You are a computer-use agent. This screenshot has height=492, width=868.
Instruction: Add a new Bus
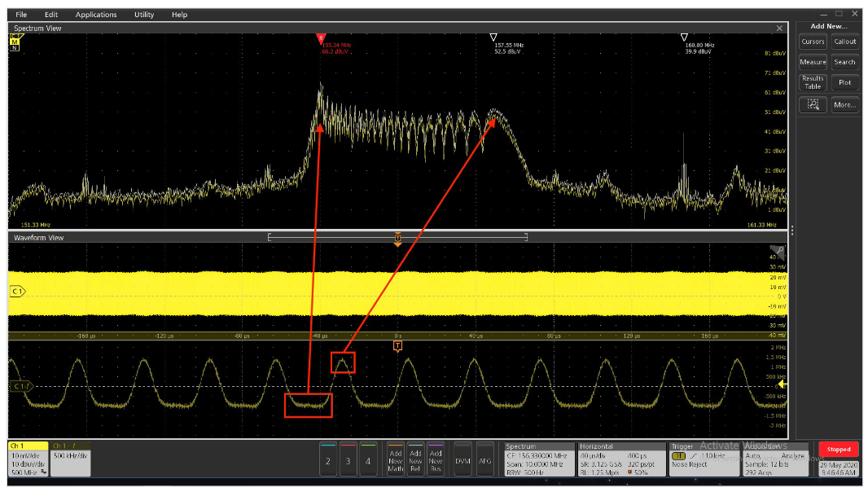[x=436, y=459]
